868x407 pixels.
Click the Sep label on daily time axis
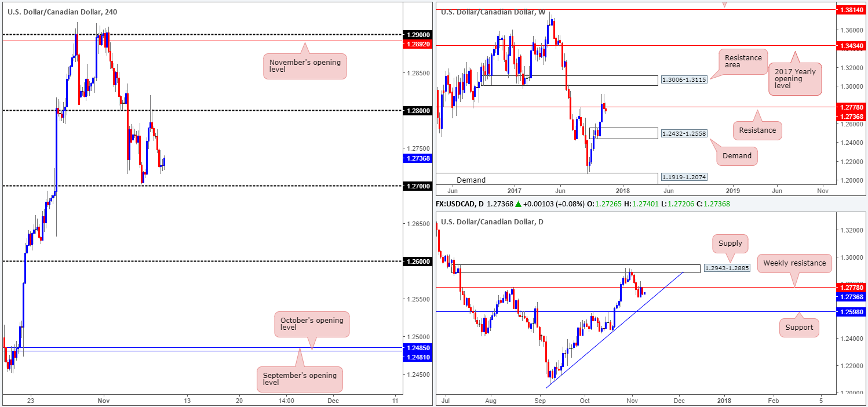pyautogui.click(x=541, y=400)
